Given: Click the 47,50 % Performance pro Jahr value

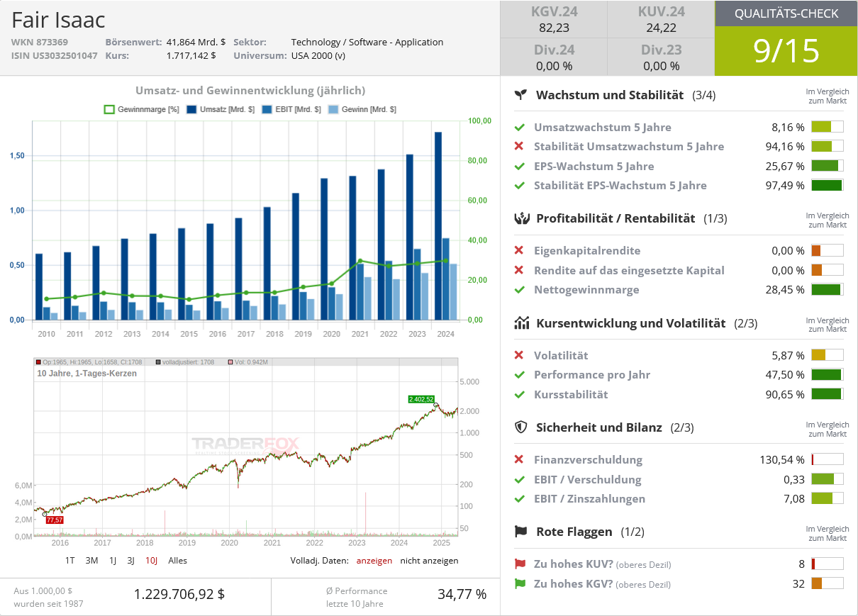Looking at the screenshot, I should [786, 375].
